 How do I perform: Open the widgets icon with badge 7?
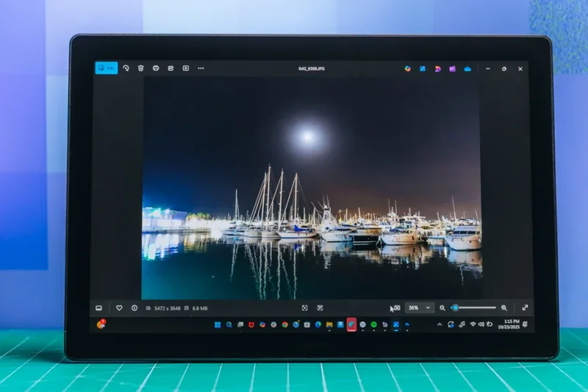click(101, 324)
